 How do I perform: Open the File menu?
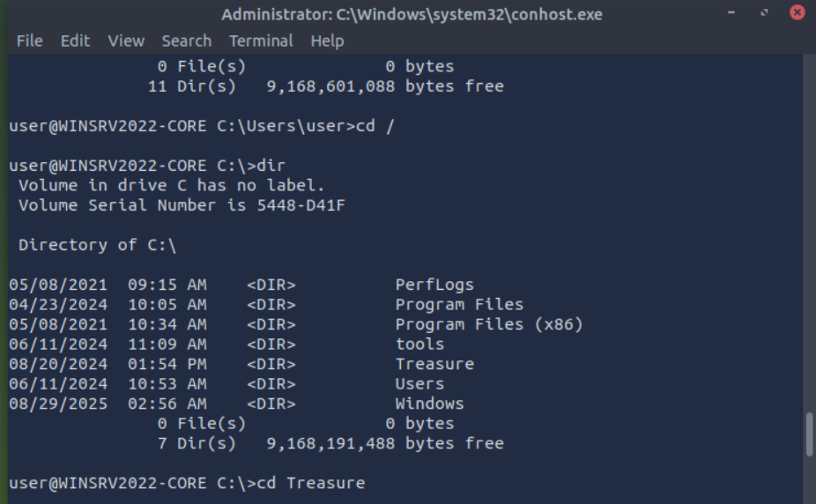(30, 41)
